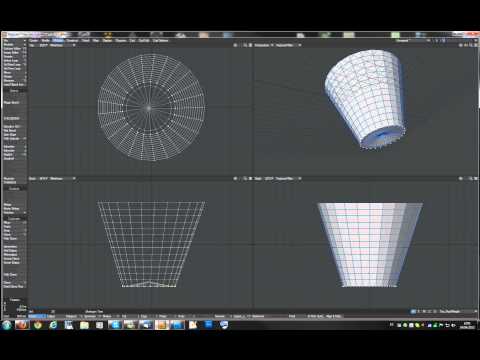The height and width of the screenshot is (360, 480).
Task: Open Google Chrome from the taskbar
Action: point(38,325)
